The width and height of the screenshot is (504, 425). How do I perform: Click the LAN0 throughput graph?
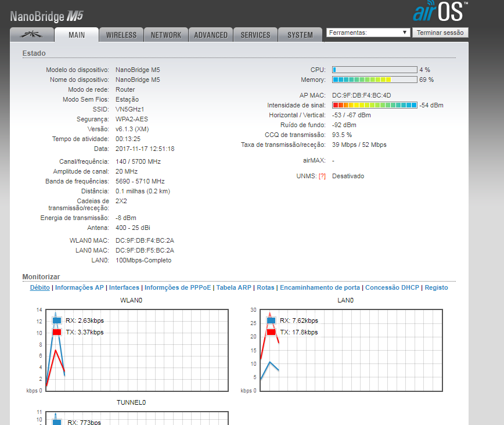point(351,351)
